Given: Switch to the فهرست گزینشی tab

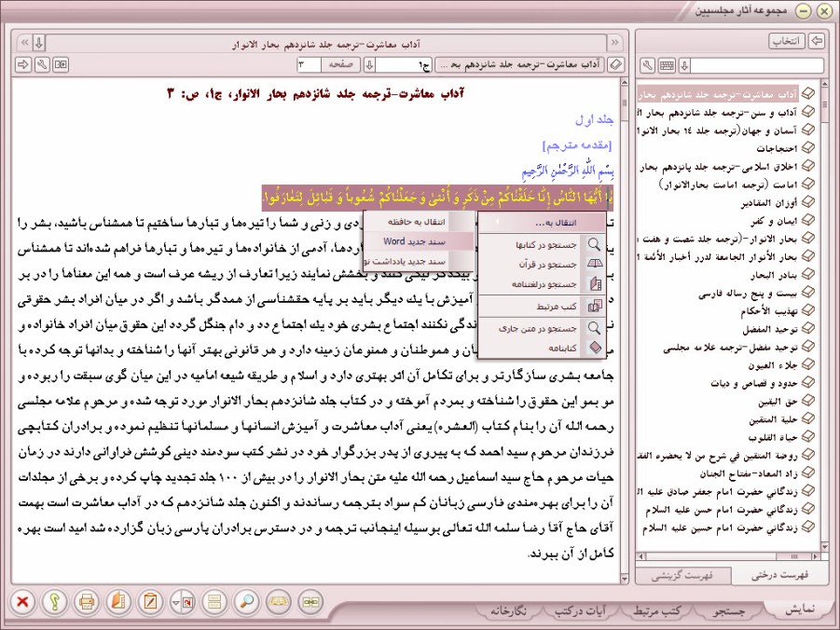Looking at the screenshot, I should (x=682, y=576).
